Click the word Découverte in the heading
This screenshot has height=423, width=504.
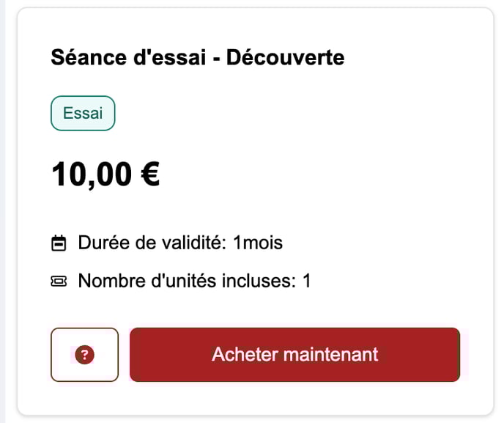tap(286, 57)
